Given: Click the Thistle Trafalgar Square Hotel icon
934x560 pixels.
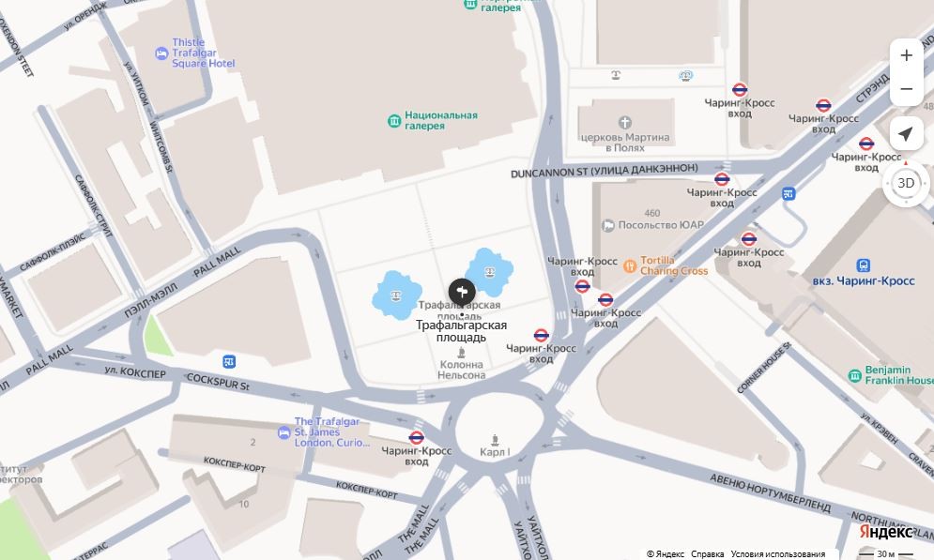Looking at the screenshot, I should pyautogui.click(x=161, y=53).
